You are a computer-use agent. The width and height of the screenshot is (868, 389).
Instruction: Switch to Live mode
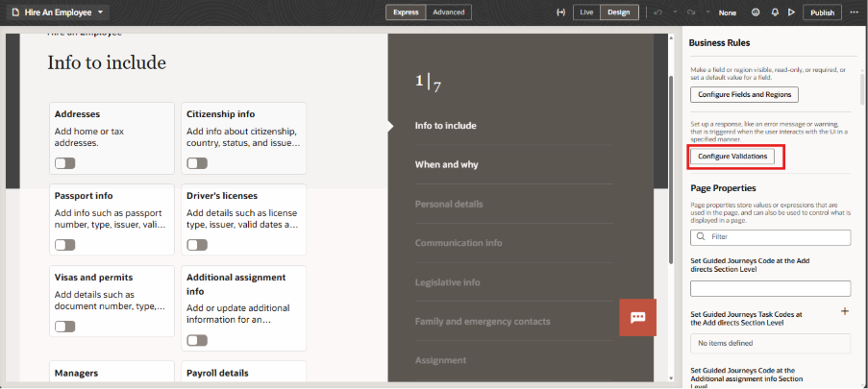coord(585,12)
